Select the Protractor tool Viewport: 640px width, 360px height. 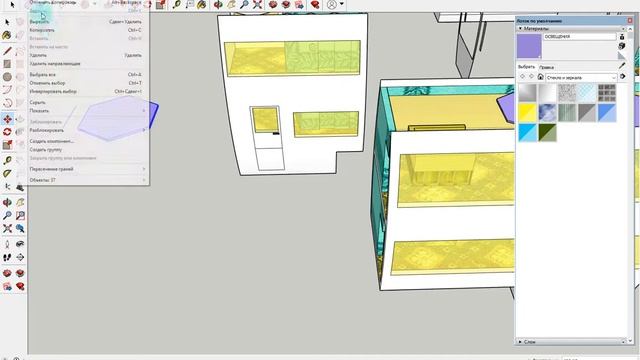pyautogui.click(x=7, y=173)
